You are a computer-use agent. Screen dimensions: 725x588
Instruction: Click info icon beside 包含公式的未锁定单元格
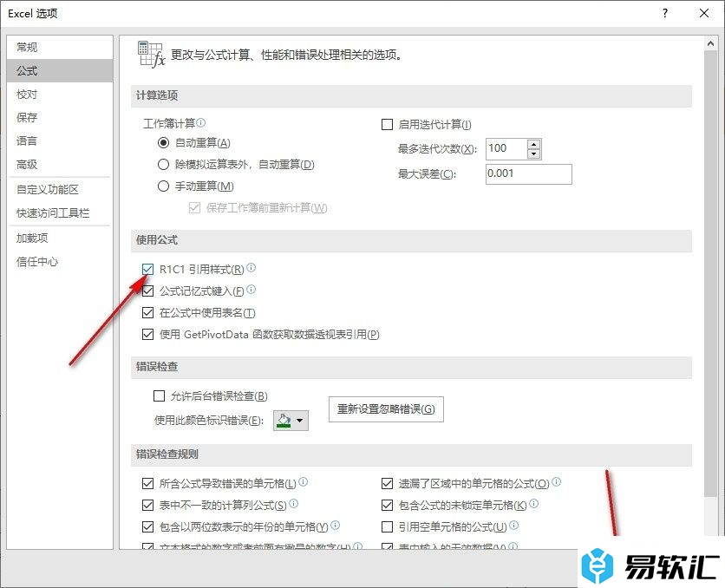click(534, 503)
